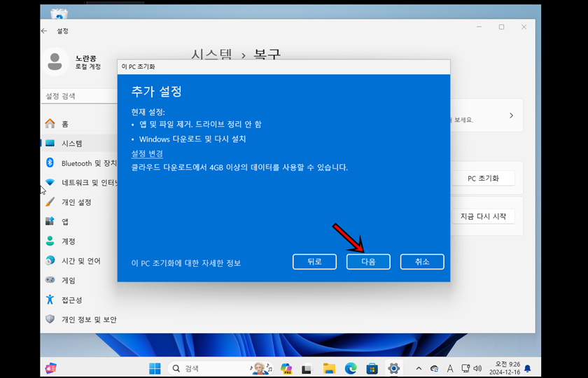Image resolution: width=588 pixels, height=378 pixels.
Task: Click the IME language 'A' indicator
Action: (450, 368)
